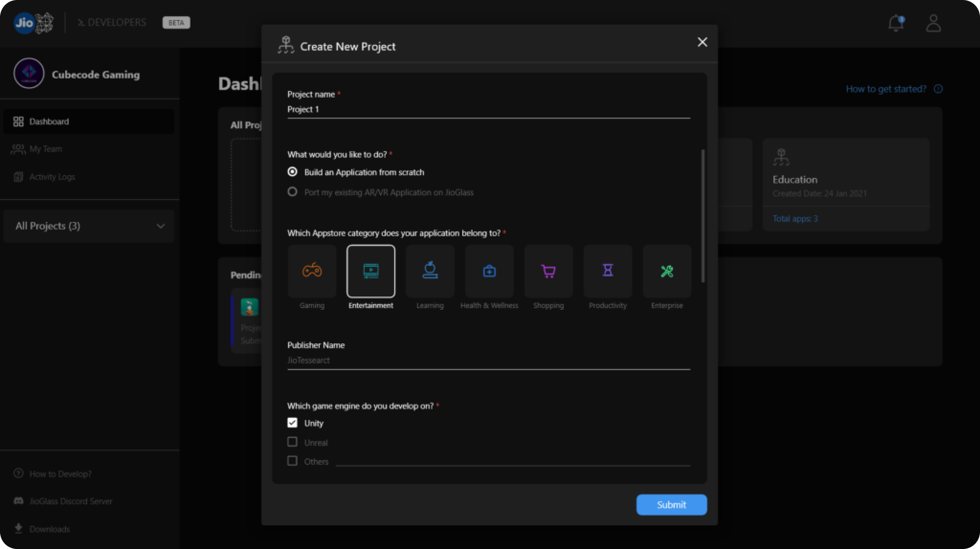Click the info icon beside How to get started

[938, 89]
